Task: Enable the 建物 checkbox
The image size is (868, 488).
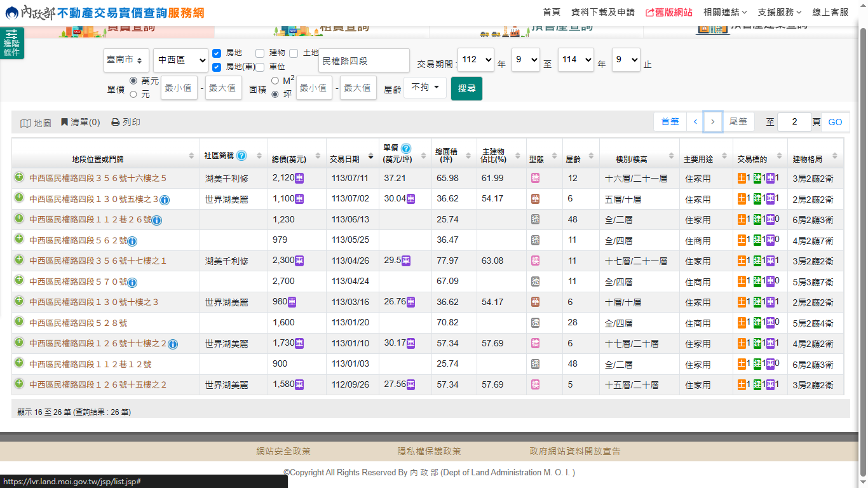Action: 260,53
